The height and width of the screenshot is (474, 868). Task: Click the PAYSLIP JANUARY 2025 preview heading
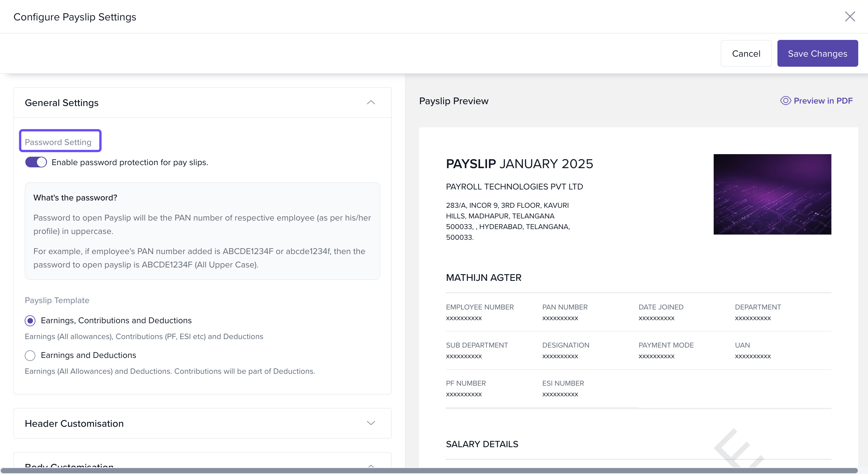coord(519,164)
